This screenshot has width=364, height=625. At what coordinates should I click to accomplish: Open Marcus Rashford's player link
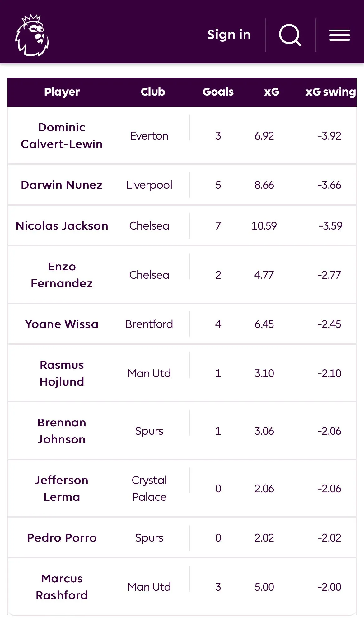click(62, 587)
